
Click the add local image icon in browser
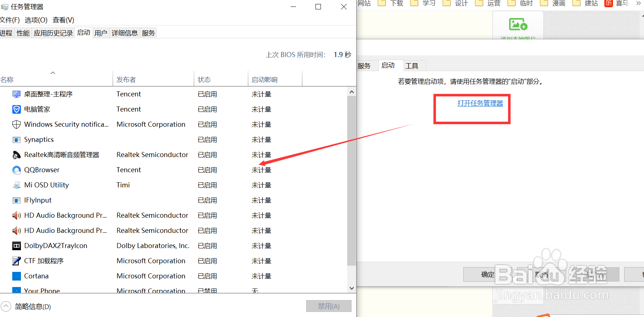point(518,25)
